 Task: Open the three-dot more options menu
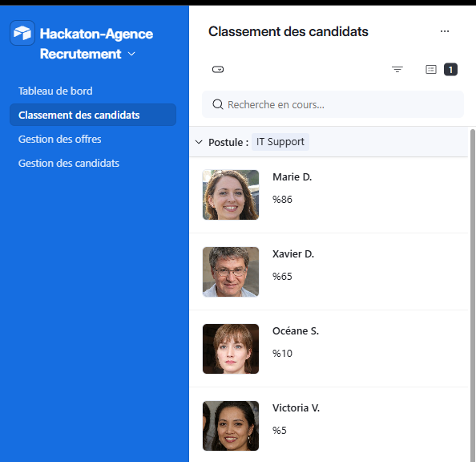pos(445,31)
